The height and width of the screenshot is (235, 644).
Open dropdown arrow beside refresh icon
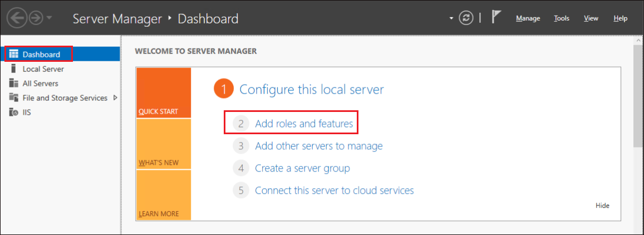coord(451,18)
